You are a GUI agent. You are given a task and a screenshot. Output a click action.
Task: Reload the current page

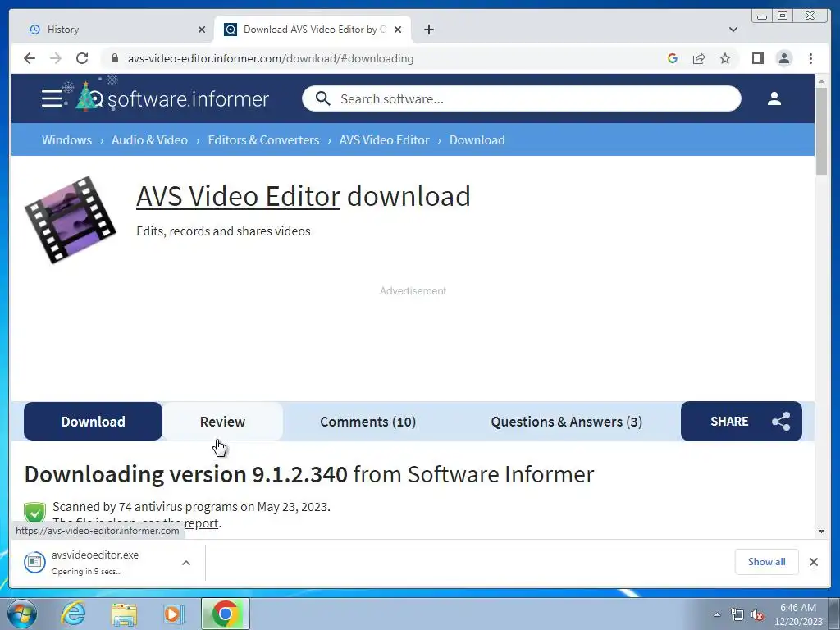(x=82, y=58)
